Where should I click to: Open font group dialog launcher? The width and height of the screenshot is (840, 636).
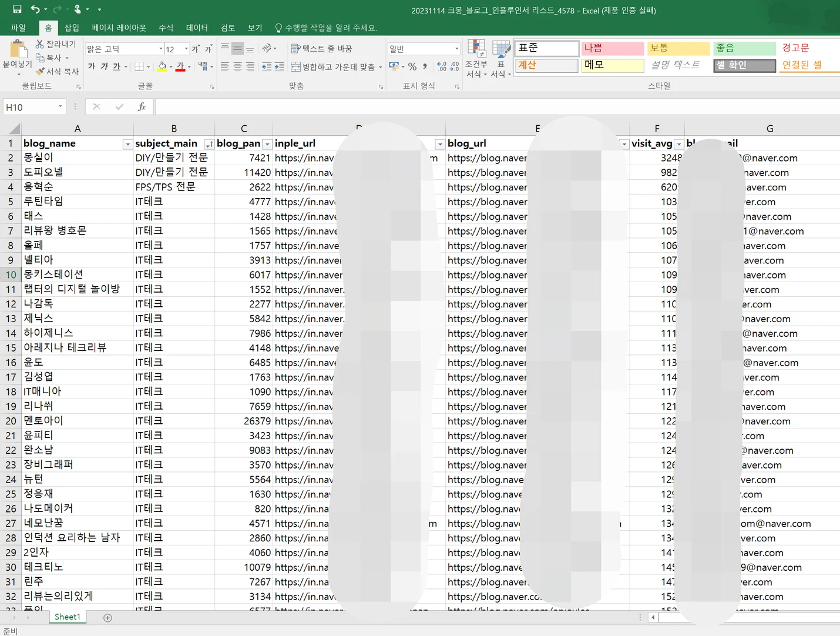point(212,86)
